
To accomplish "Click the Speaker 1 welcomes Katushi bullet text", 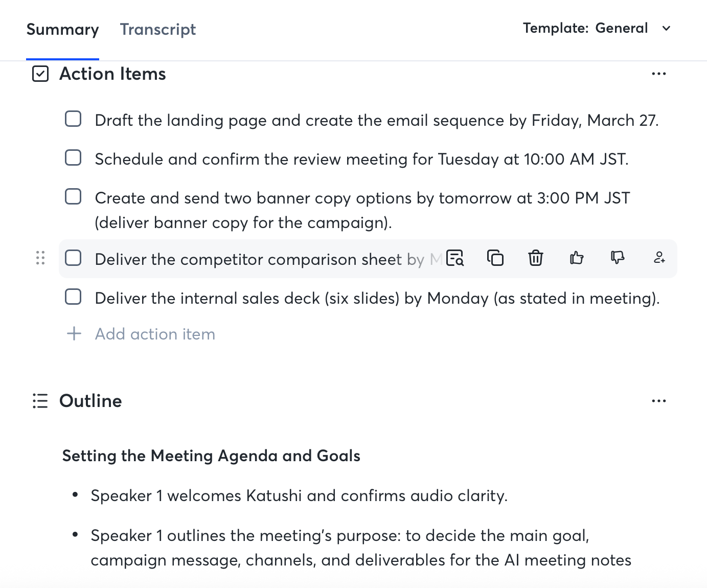I will pyautogui.click(x=299, y=496).
